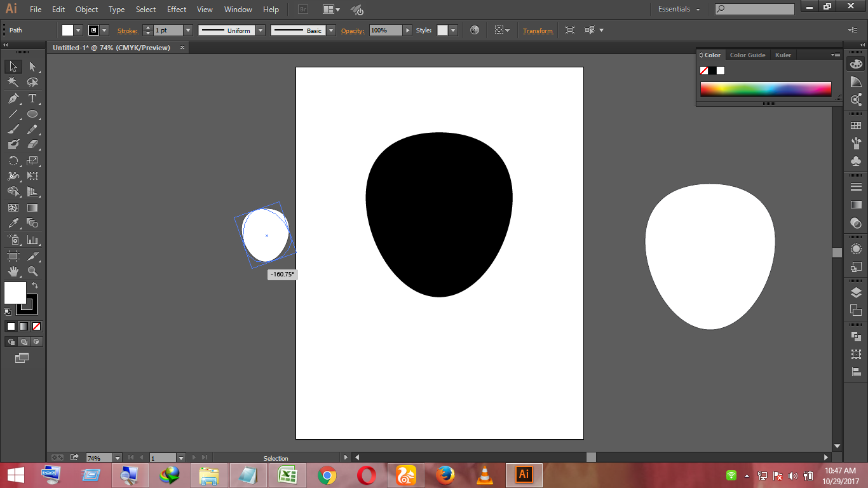Select the Ellipse tool

pyautogui.click(x=32, y=114)
